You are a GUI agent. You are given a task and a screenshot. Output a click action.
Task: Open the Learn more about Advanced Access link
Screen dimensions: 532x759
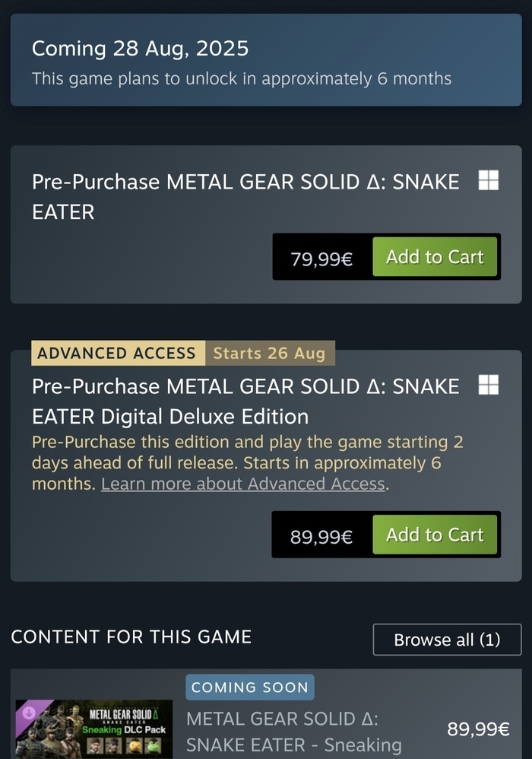(x=243, y=484)
